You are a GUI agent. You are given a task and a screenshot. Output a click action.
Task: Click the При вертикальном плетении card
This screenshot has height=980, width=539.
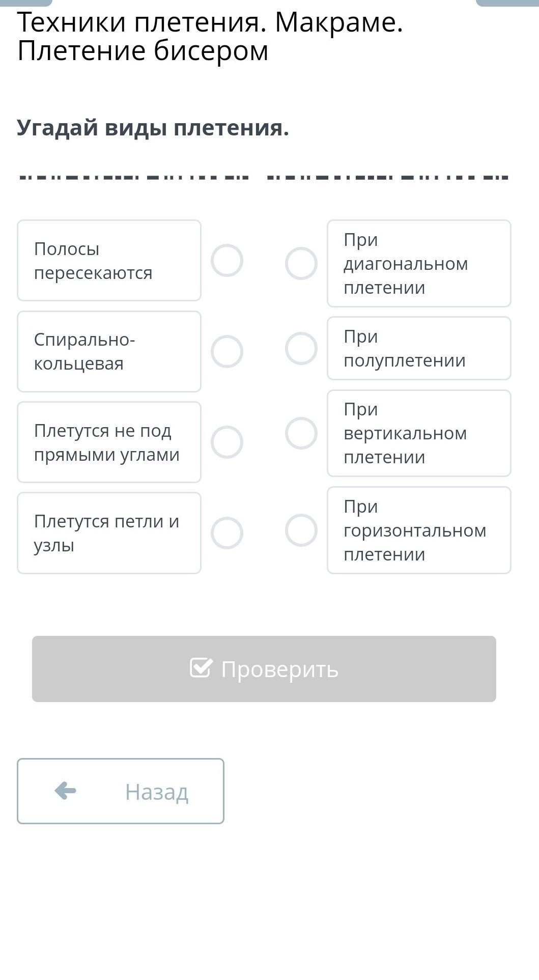pos(419,433)
